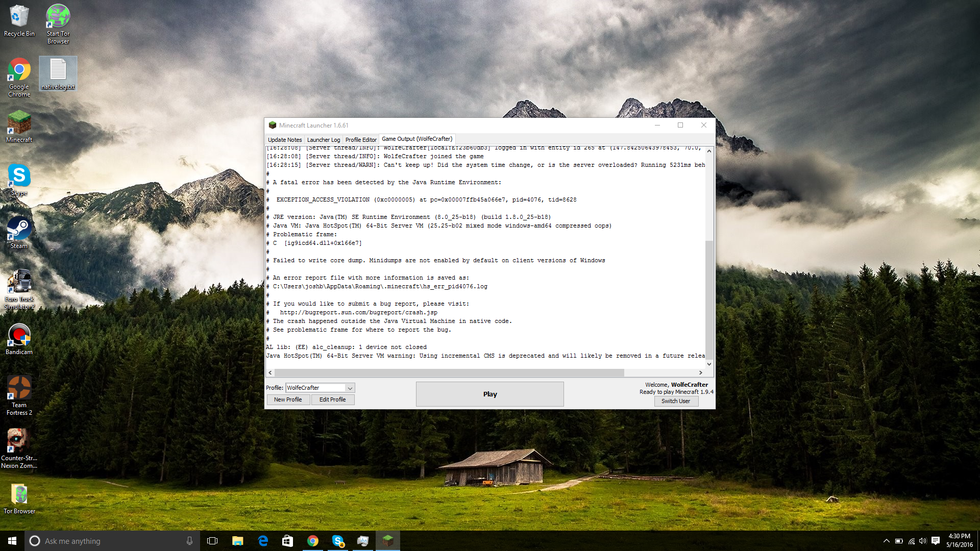Expand the WolfeCrafter profile dropdown
Screen dimensions: 980x551
click(x=350, y=388)
